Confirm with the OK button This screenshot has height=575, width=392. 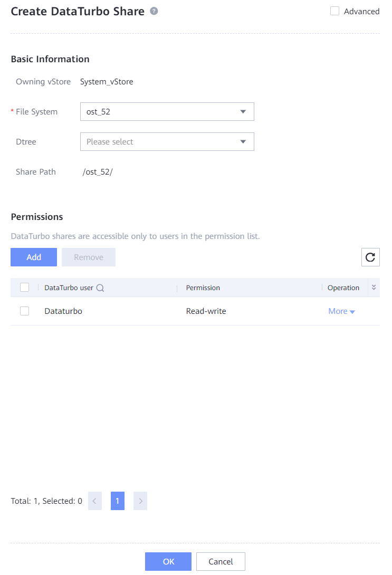168,562
